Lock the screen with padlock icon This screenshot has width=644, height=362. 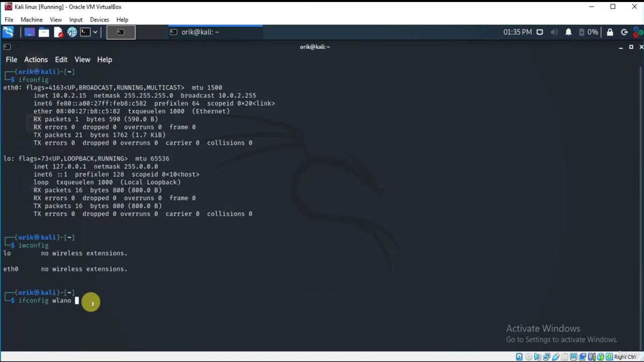(610, 32)
